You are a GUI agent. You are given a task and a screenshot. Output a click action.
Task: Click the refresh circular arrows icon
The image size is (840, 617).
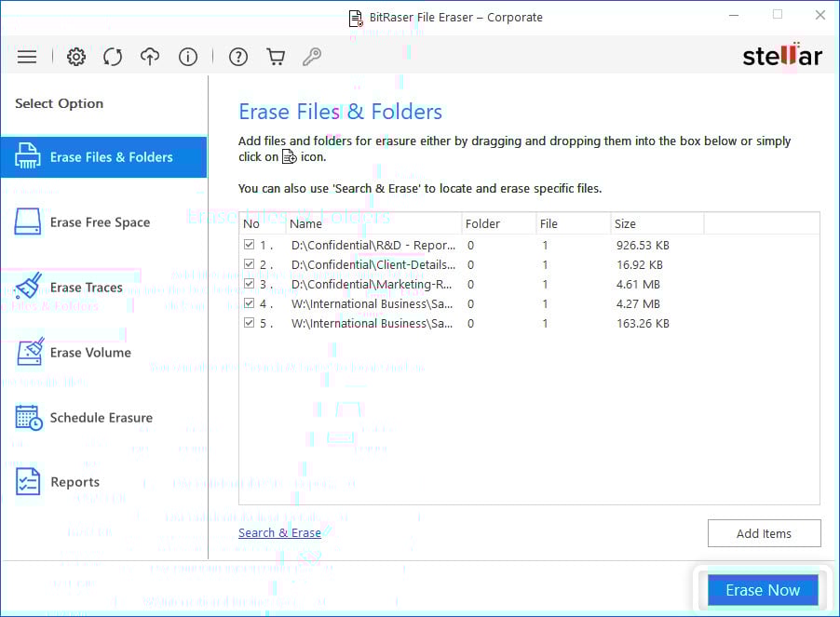(x=113, y=57)
